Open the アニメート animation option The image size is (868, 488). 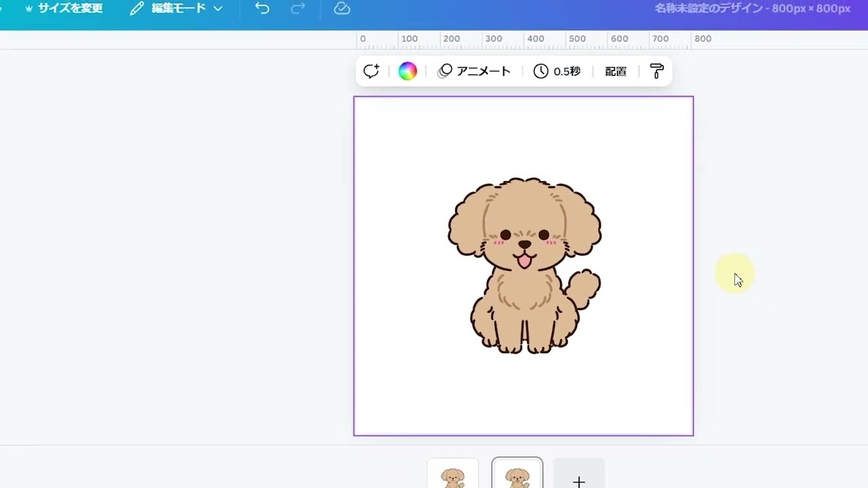click(474, 71)
